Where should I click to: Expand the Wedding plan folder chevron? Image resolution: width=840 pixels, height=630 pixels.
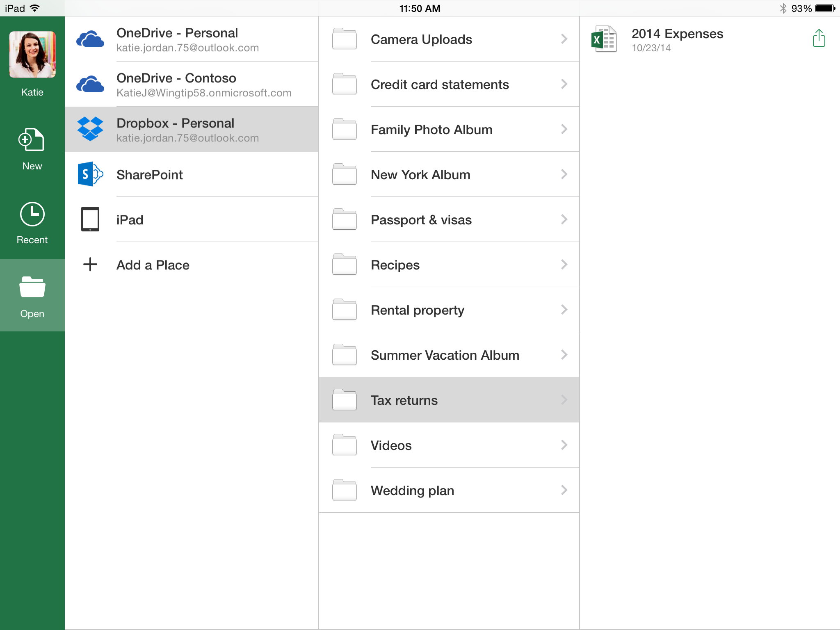[564, 490]
